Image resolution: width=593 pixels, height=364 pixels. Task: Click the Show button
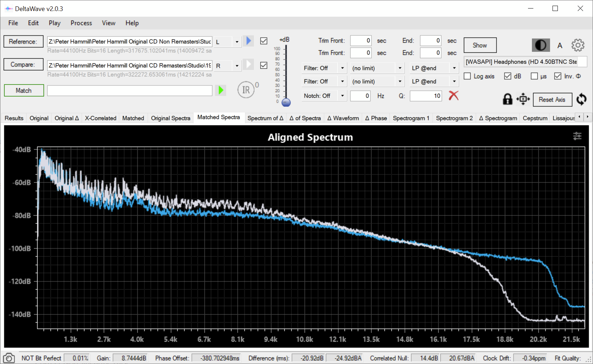(480, 45)
